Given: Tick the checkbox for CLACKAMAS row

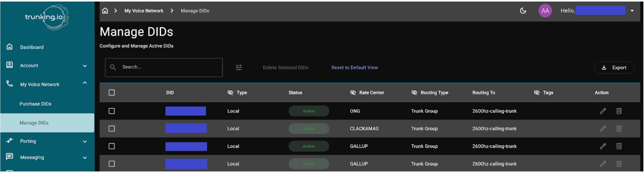Looking at the screenshot, I should tap(112, 129).
